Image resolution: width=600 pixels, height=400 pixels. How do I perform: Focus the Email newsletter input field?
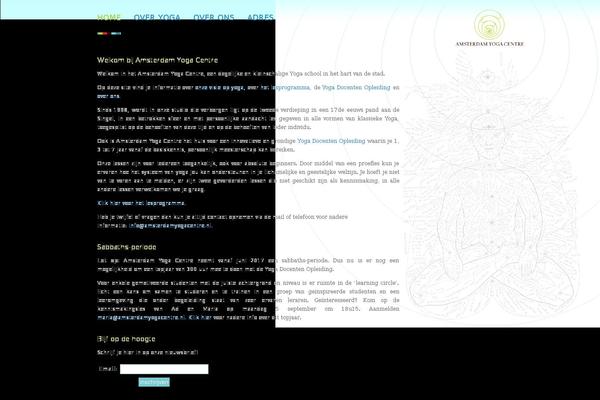[164, 369]
